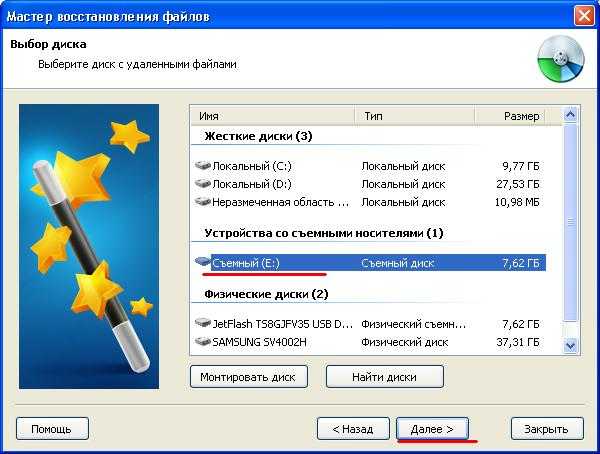
Task: Click the 27,53 ГБ size value
Action: pyautogui.click(x=518, y=184)
